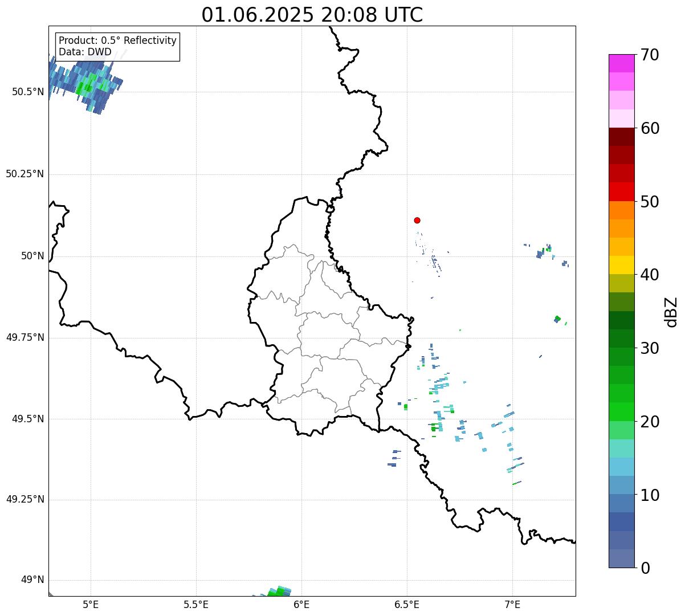
Task: Select the light blue colorbar segment above 10
Action: tap(621, 485)
